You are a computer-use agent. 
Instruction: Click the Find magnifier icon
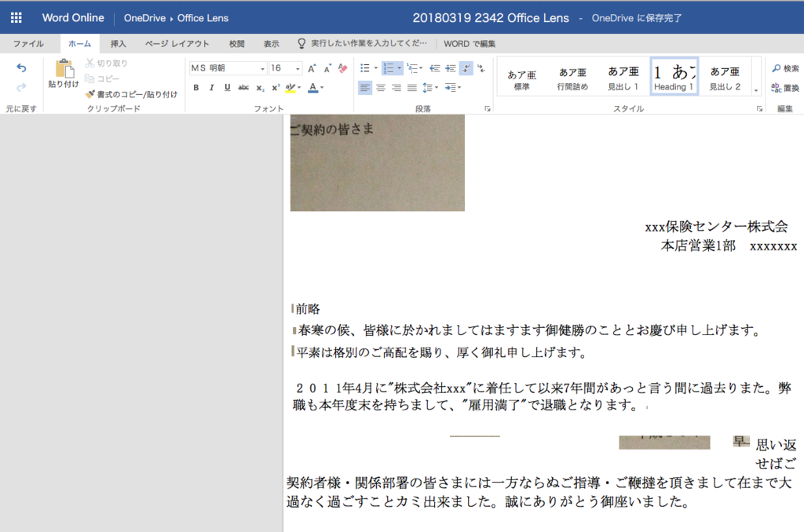[x=777, y=68]
